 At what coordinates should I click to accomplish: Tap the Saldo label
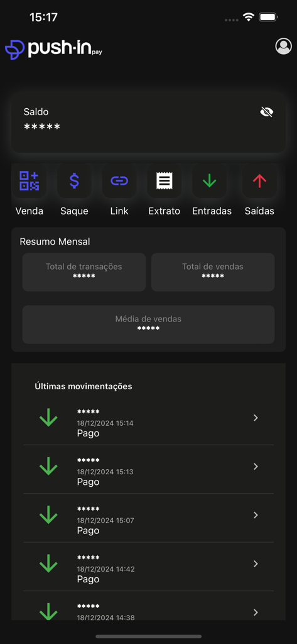pos(36,112)
